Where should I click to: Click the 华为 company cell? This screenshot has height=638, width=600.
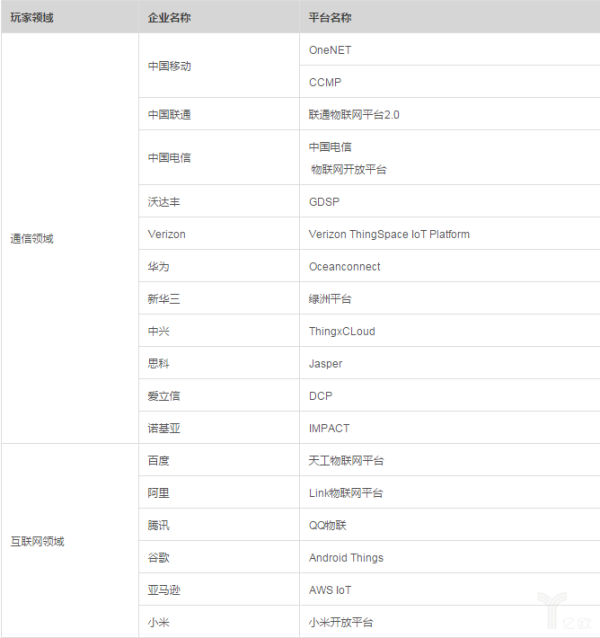coord(158,267)
